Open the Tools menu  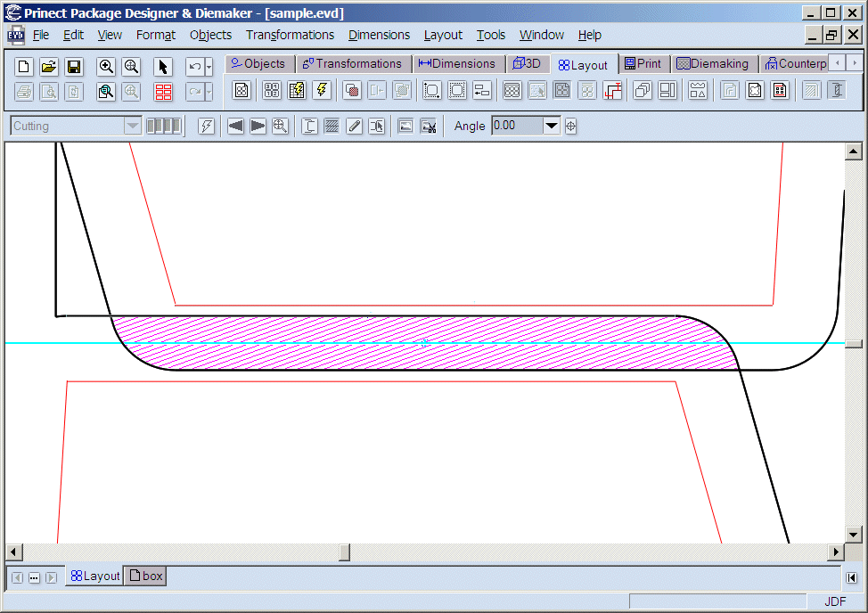pos(491,35)
